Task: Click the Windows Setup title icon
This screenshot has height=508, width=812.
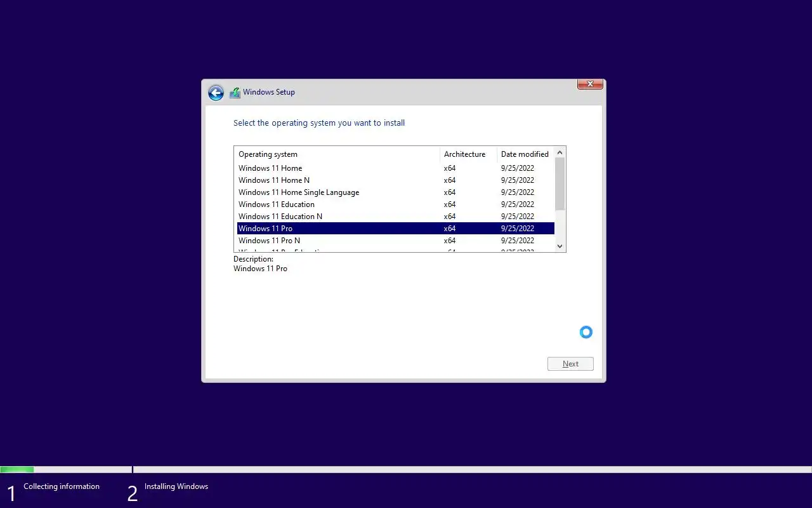Action: tap(235, 92)
